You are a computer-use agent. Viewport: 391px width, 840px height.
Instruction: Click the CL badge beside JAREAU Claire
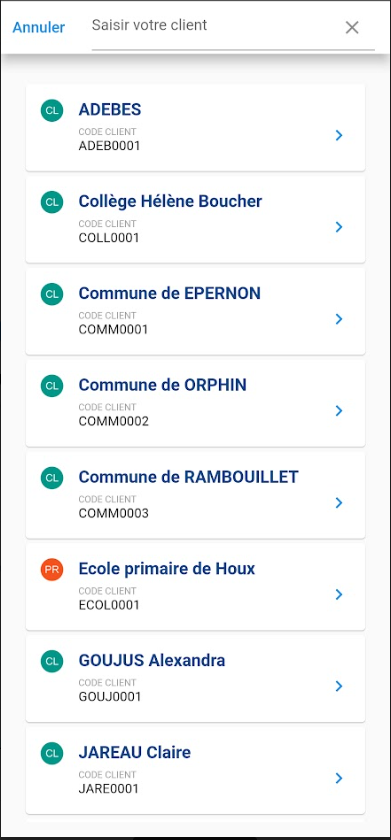pos(52,753)
